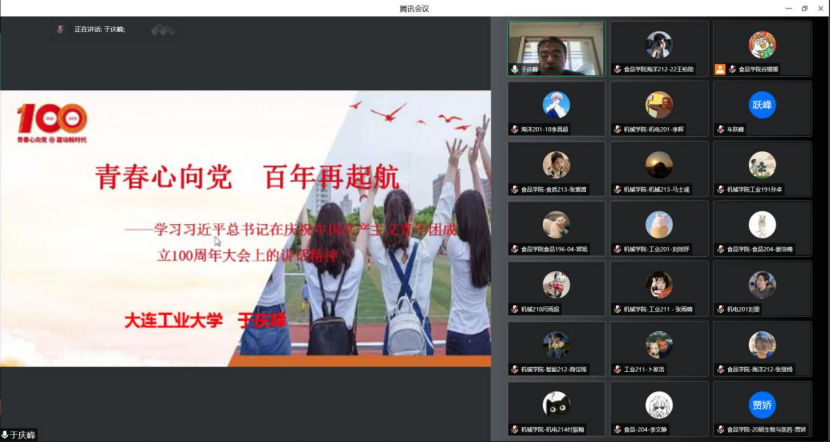The width and height of the screenshot is (831, 442).
Task: Select the 于庆峰 live video thumbnail
Action: (x=556, y=48)
